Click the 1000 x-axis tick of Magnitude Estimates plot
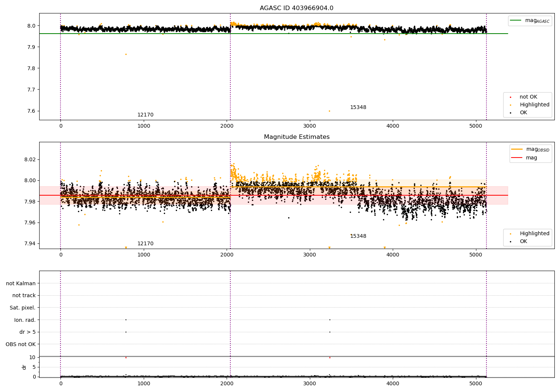The width and height of the screenshot is (560, 392). [x=144, y=255]
